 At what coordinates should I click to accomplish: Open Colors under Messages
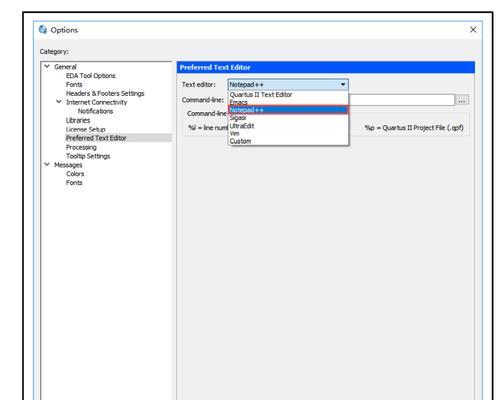(x=75, y=174)
